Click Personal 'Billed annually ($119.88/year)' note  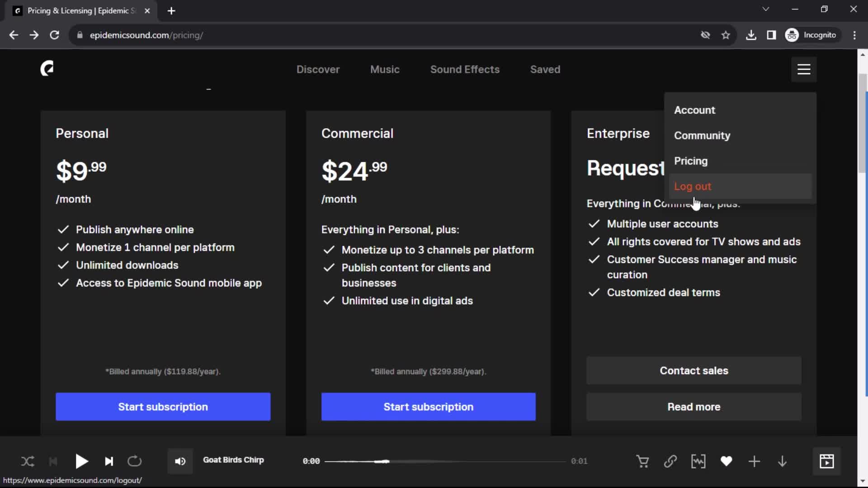(x=163, y=371)
